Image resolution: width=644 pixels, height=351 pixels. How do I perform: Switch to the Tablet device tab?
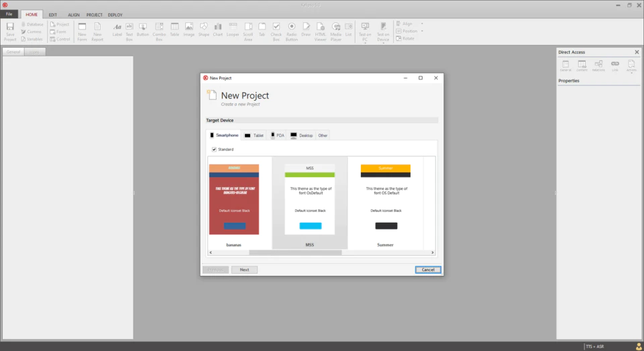click(254, 135)
